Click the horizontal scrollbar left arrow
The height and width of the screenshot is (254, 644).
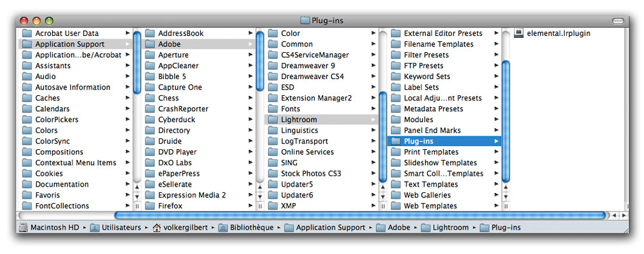coord(614,215)
